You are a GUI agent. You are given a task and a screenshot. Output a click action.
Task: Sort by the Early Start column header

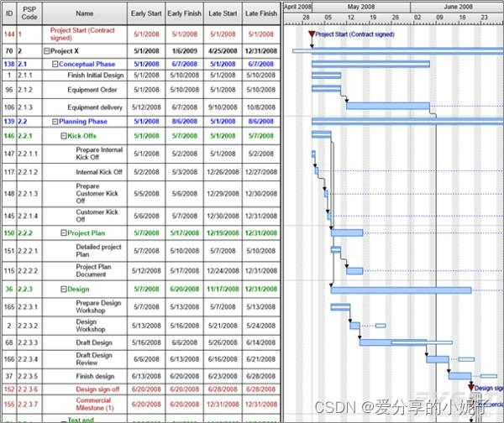coord(145,13)
